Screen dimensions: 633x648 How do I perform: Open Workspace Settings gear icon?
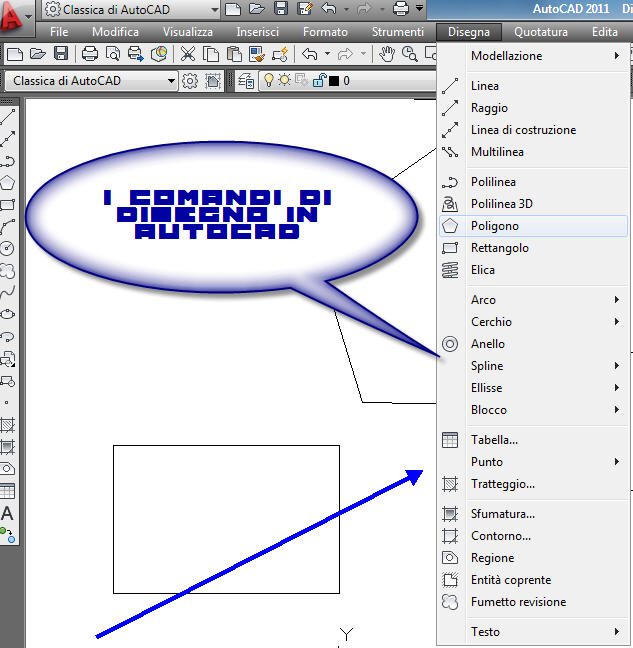click(x=190, y=81)
